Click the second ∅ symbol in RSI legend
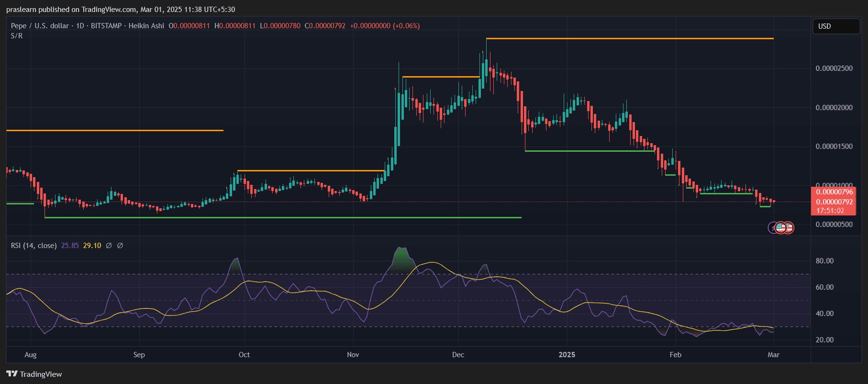 point(120,246)
